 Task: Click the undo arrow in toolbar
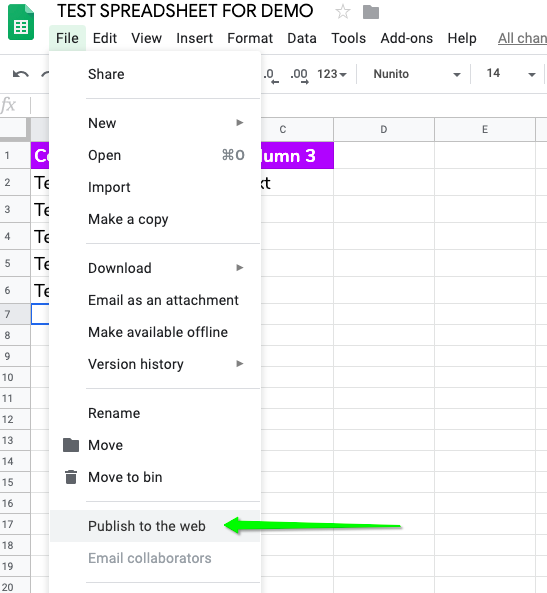click(20, 74)
